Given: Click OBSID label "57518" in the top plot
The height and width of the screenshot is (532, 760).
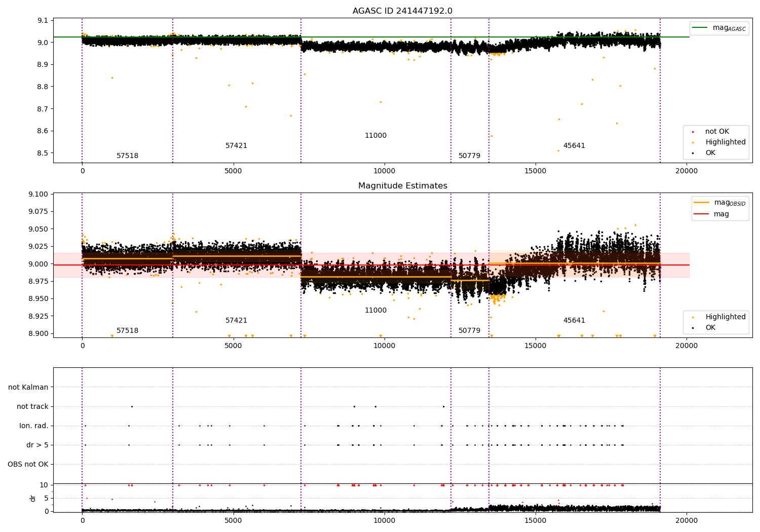Looking at the screenshot, I should (128, 156).
